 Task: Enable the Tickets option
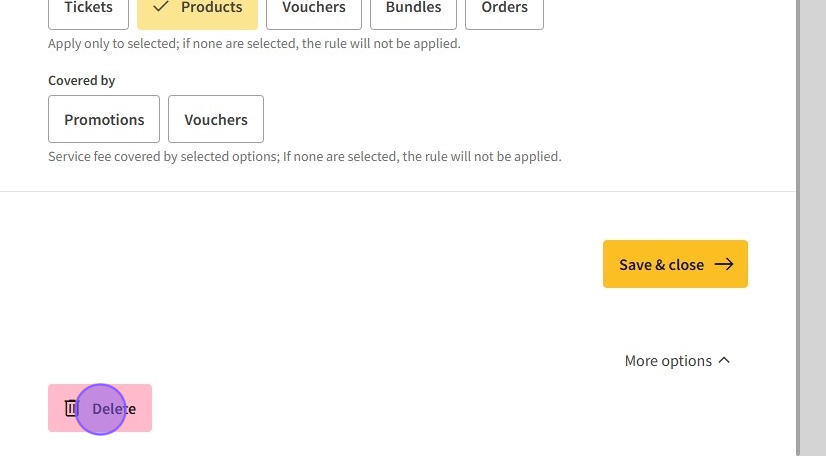[88, 10]
